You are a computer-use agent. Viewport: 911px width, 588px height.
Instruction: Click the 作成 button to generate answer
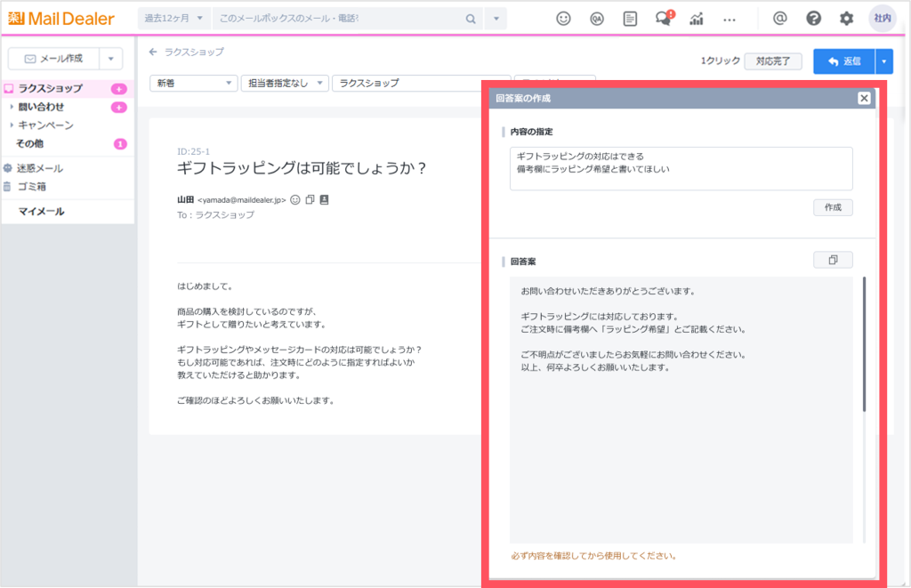(833, 207)
